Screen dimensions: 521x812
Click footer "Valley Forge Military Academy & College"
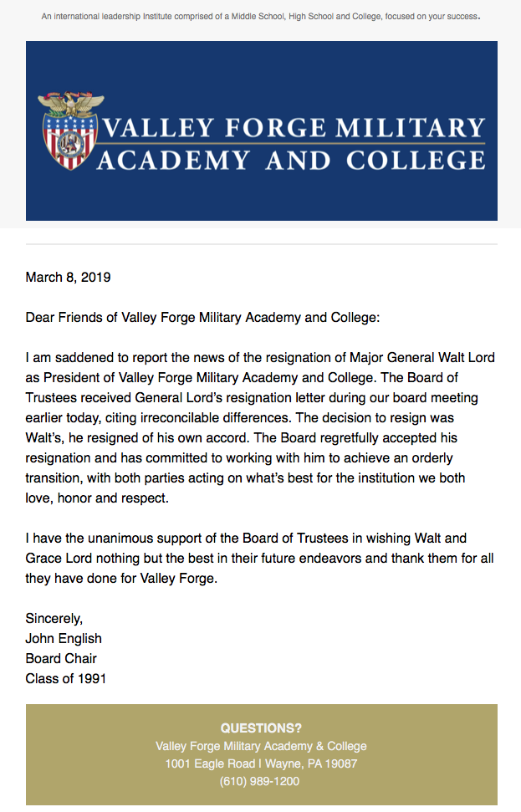pyautogui.click(x=261, y=746)
